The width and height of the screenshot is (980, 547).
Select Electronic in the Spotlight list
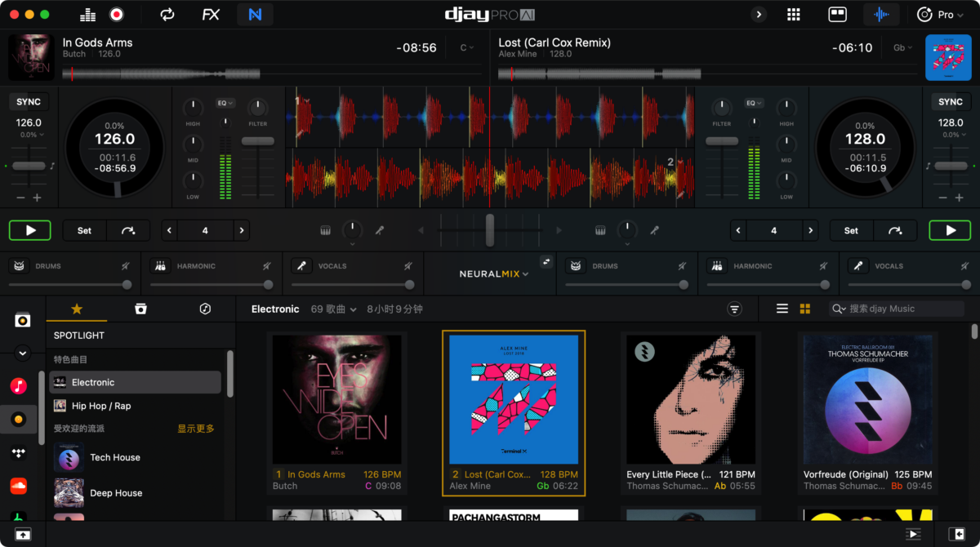click(x=136, y=382)
